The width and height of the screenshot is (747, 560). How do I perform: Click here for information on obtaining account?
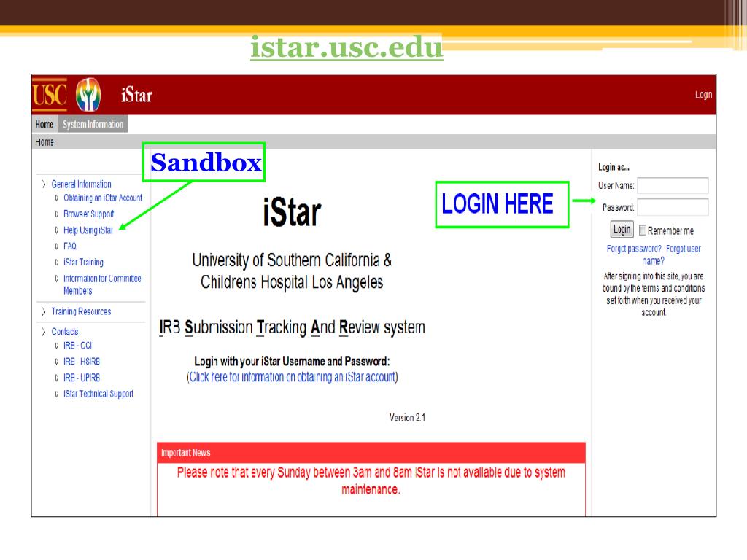coord(292,377)
